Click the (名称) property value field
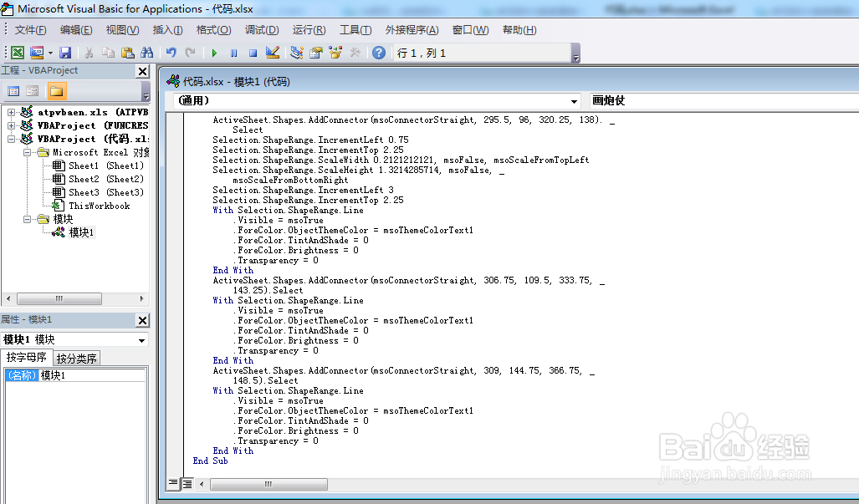The width and height of the screenshot is (859, 504). [x=92, y=375]
